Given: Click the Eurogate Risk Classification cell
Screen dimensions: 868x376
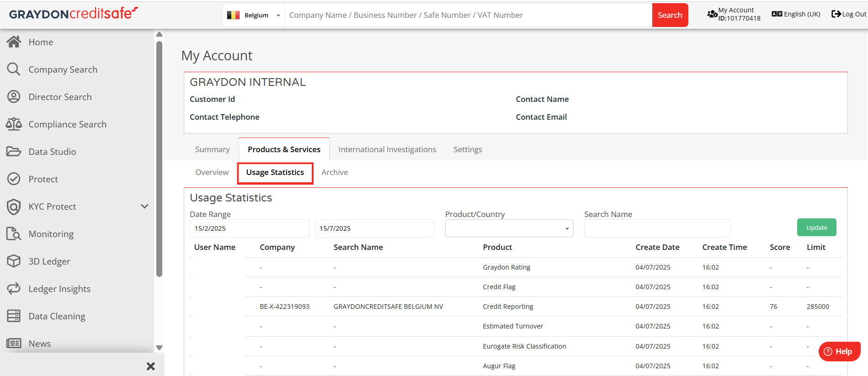Looking at the screenshot, I should click(524, 346).
